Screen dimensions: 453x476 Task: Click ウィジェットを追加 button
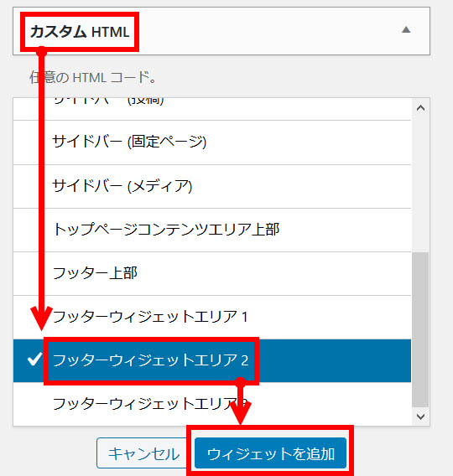(x=270, y=453)
